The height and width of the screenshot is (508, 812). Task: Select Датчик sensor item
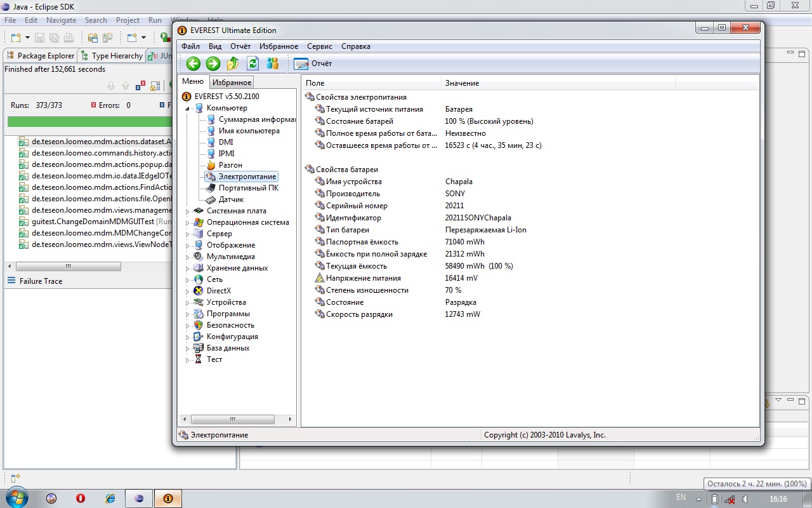tap(225, 199)
